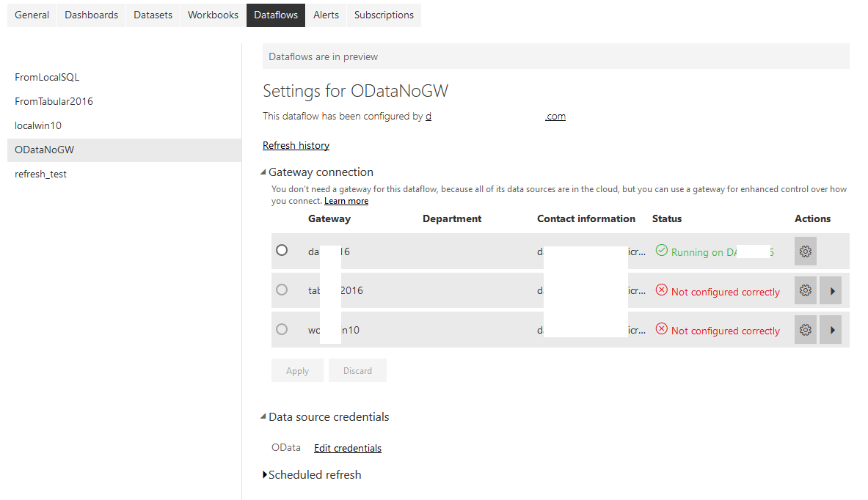Open the configuring user's email link
868x500 pixels.
click(495, 116)
